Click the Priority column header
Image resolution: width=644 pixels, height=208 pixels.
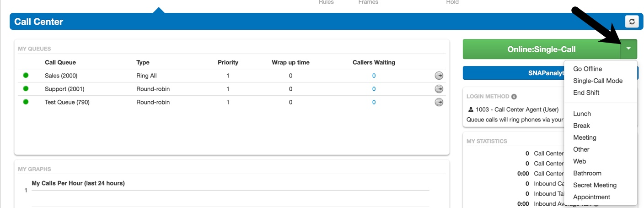pyautogui.click(x=228, y=62)
